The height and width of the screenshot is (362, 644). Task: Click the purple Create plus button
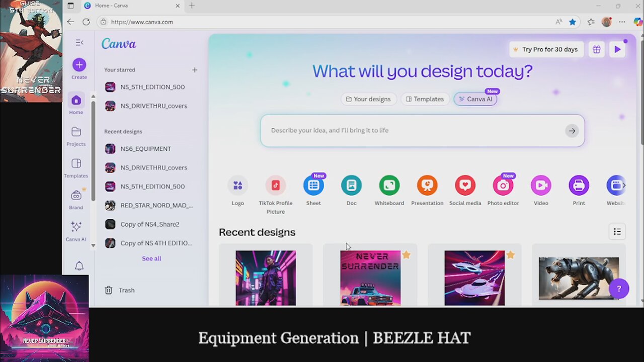(x=79, y=64)
